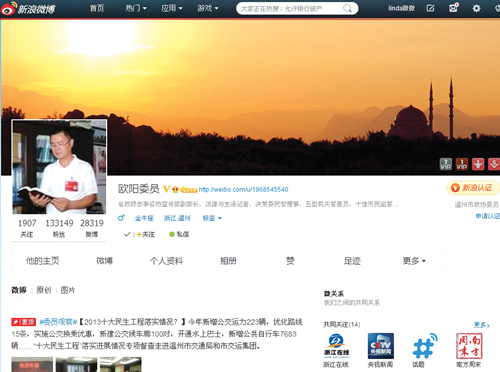Viewport: 500px width, 372px height.
Task: Click the 浙江 温州 location link
Action: point(177,218)
